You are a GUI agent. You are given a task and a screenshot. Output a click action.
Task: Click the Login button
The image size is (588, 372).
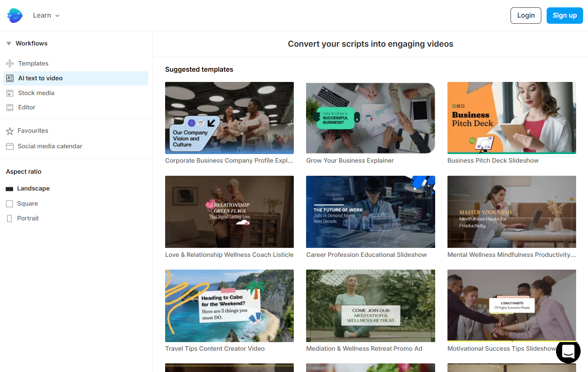[526, 16]
